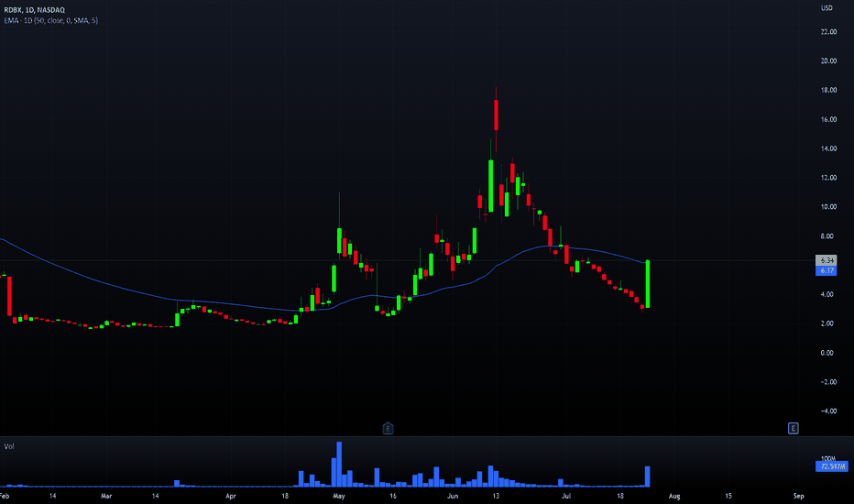Select the EMA - 1D indicator legend

[51, 21]
